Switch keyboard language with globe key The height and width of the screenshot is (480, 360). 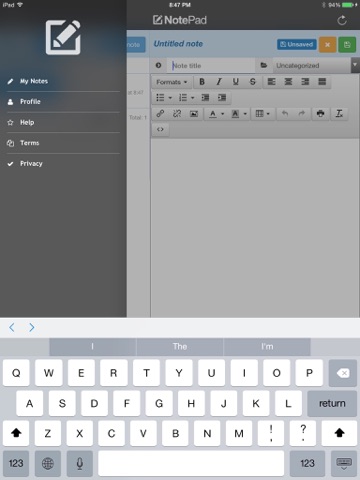[48, 463]
